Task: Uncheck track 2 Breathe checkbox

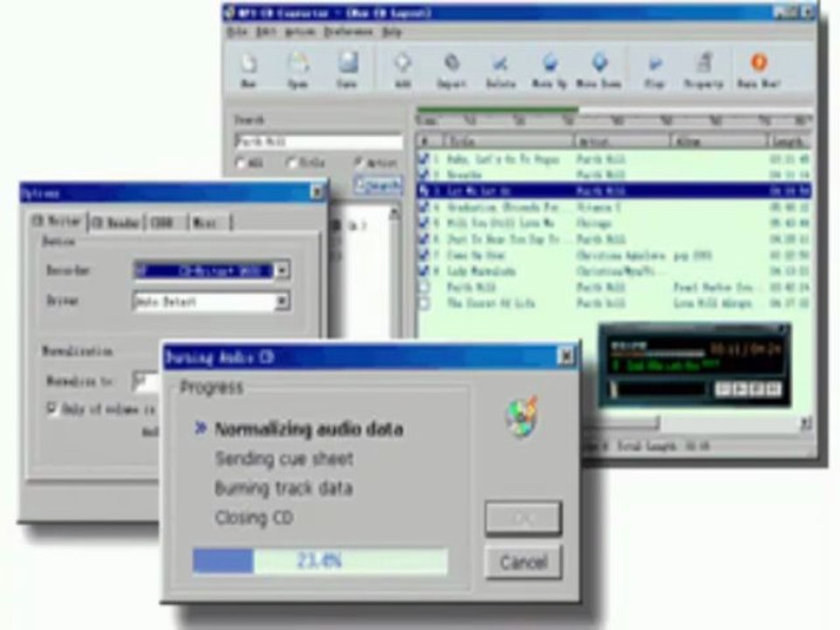Action: 423,174
